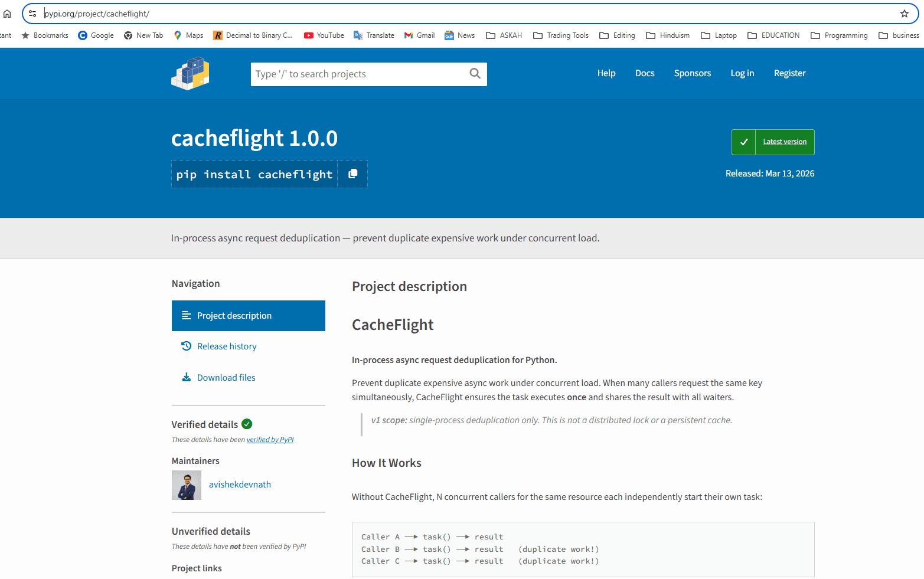Click the Release history clock icon
Viewport: 924px width, 579px height.
(187, 345)
